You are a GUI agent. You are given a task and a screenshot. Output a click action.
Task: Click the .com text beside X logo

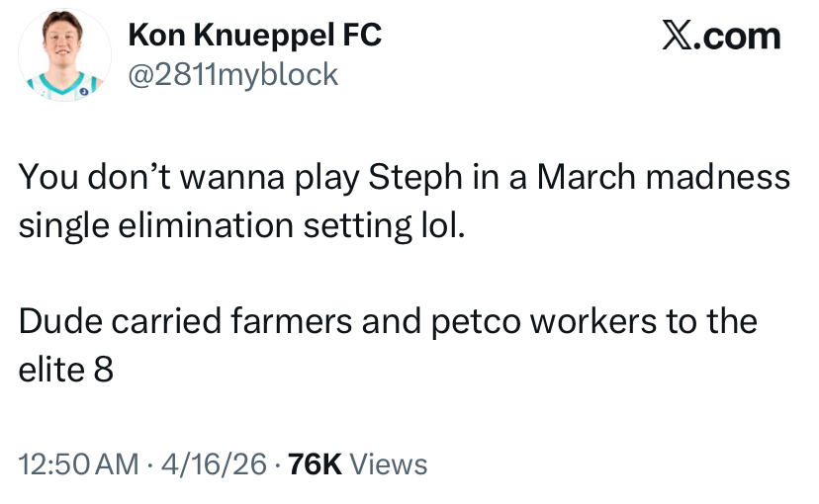(738, 36)
